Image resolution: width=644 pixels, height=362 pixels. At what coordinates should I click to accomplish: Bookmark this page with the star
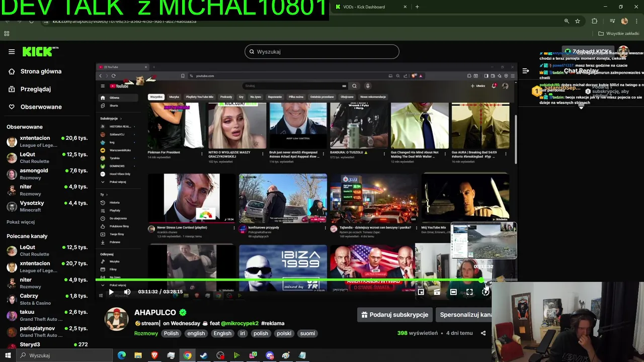point(578,21)
